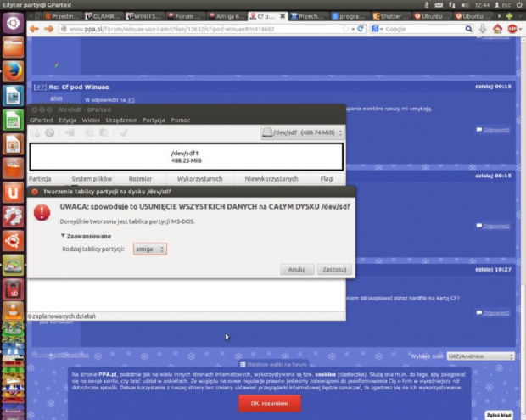The width and height of the screenshot is (526, 420).
Task: Open a new tab with green plus
Action: [x=510, y=16]
